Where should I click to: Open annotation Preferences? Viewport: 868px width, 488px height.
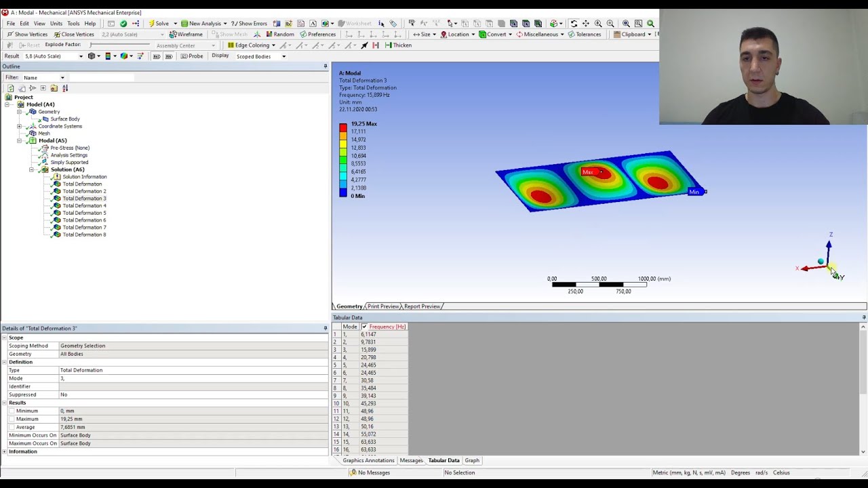[x=318, y=35]
